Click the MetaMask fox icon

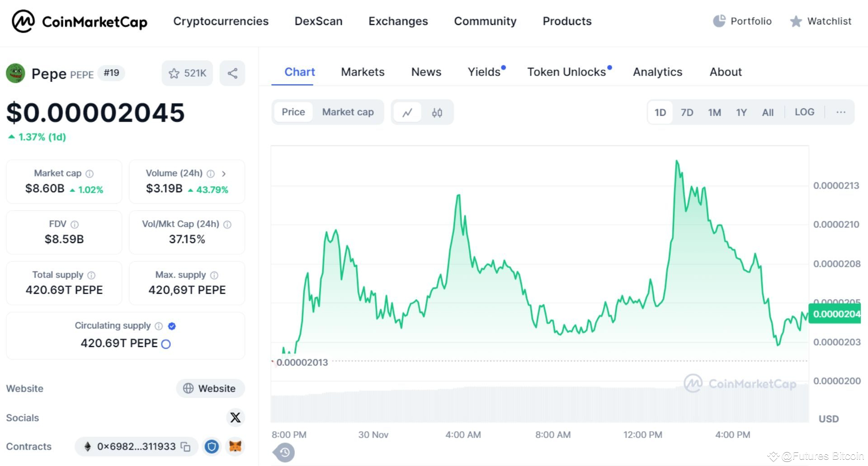[x=236, y=447]
